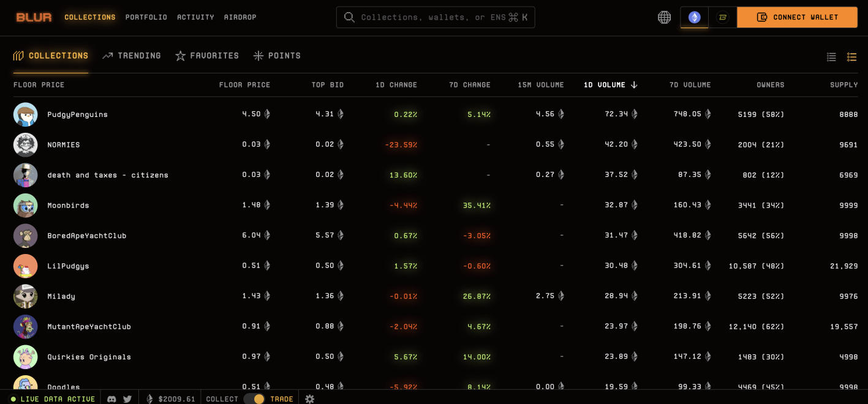Sort collections by the Owners column
The height and width of the screenshot is (404, 868).
(770, 85)
